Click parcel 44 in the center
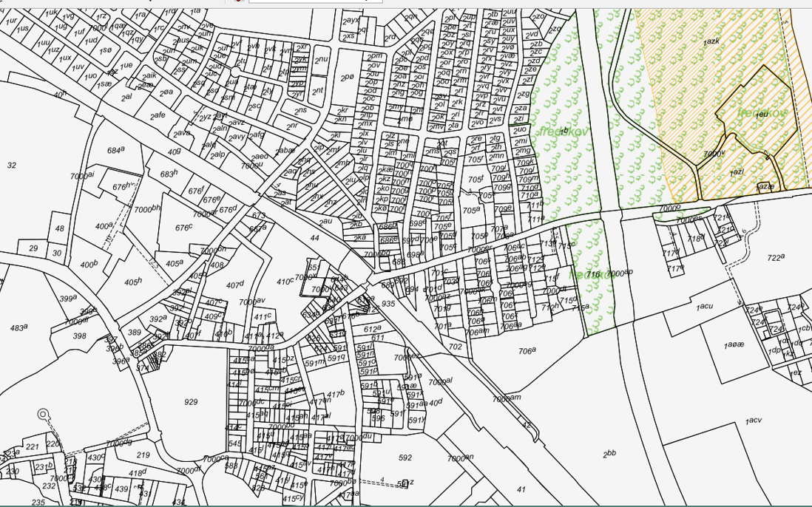Screen dimensions: 812x507 315,238
